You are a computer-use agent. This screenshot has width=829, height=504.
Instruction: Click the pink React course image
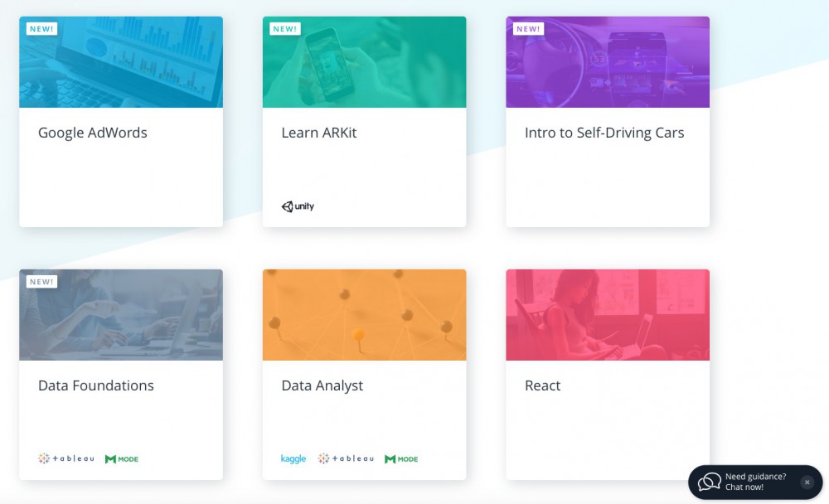coord(608,315)
